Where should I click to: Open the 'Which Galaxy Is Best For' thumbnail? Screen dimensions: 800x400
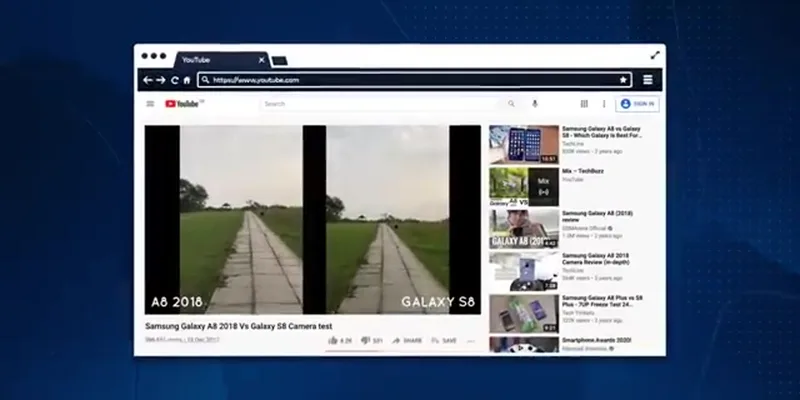[x=524, y=144]
